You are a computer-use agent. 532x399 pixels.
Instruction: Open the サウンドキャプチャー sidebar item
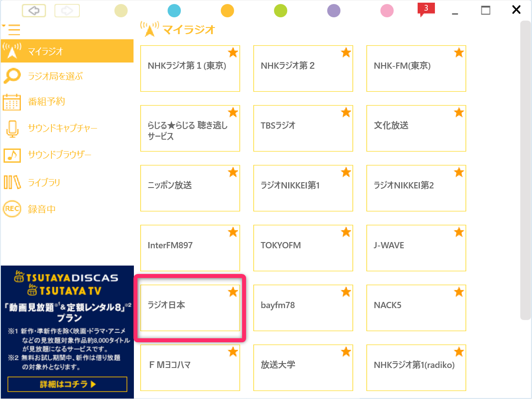click(62, 128)
